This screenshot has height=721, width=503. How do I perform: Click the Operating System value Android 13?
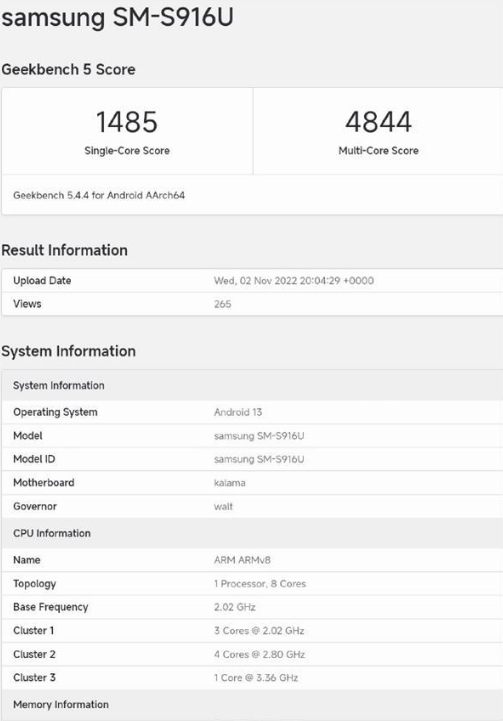pos(238,412)
